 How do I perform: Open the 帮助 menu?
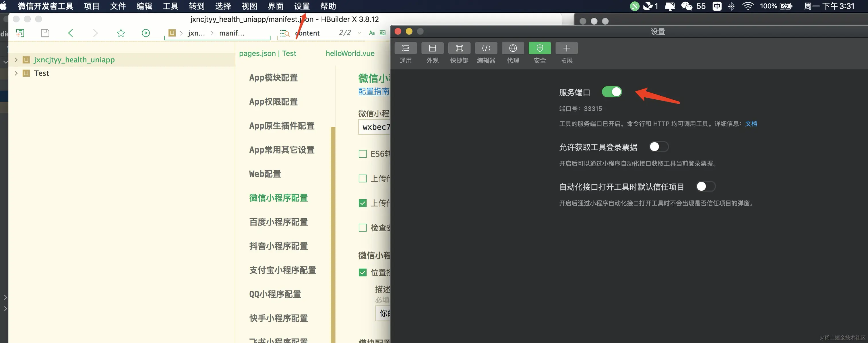[328, 6]
